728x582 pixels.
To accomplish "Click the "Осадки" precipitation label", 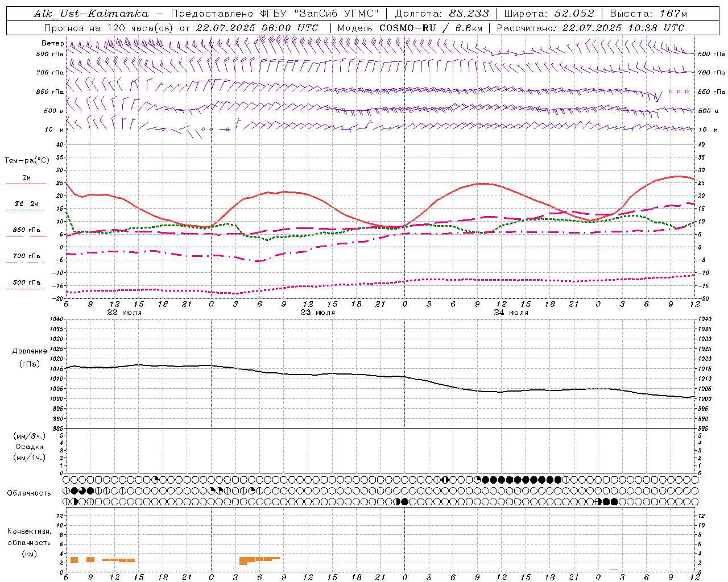I will point(30,447).
